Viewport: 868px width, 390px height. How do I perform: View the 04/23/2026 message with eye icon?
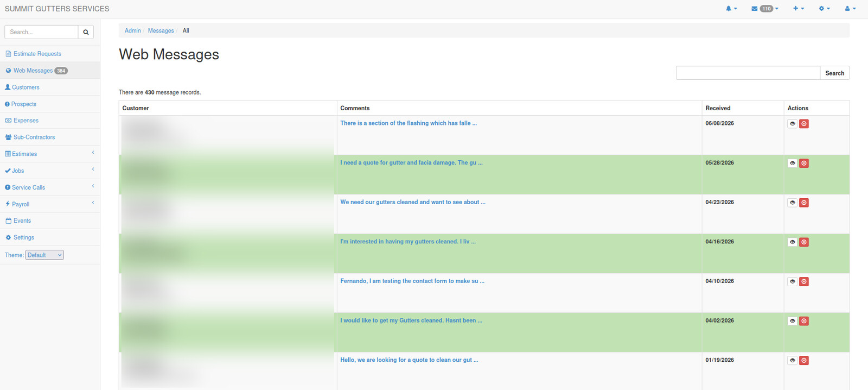tap(793, 203)
